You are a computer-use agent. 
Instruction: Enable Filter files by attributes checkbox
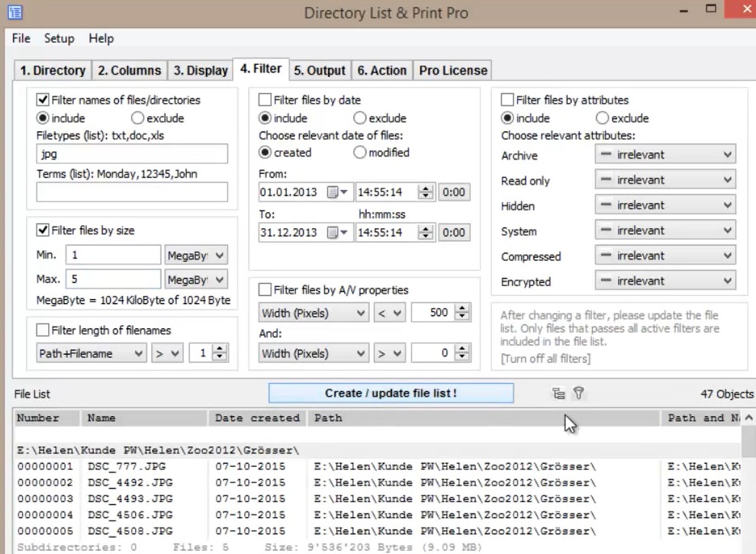pos(507,100)
